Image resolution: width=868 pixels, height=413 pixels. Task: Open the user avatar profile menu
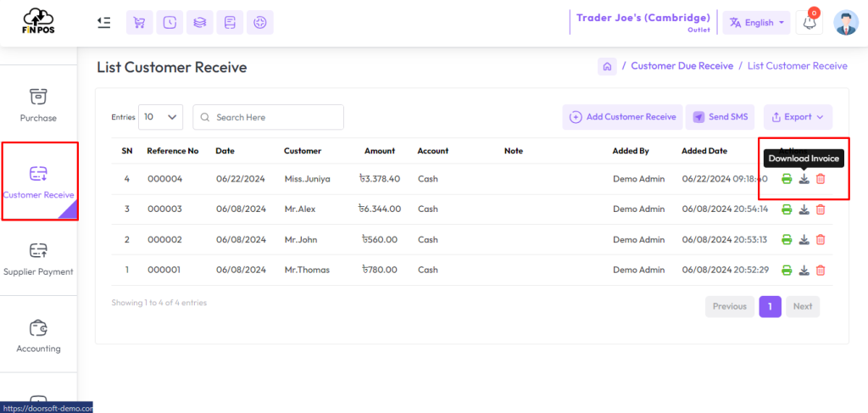(x=846, y=23)
